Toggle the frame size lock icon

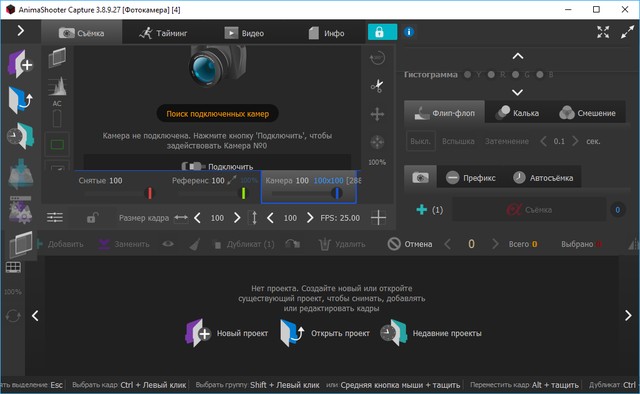[x=92, y=218]
